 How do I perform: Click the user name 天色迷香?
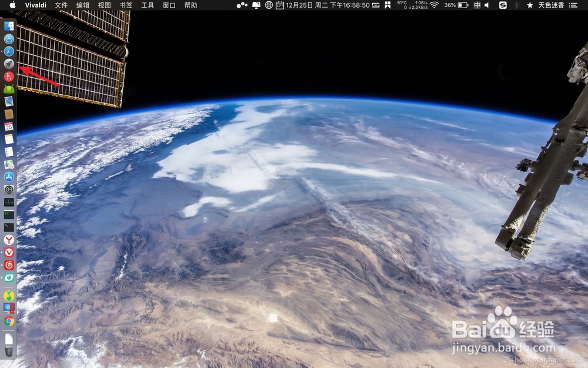(x=551, y=5)
